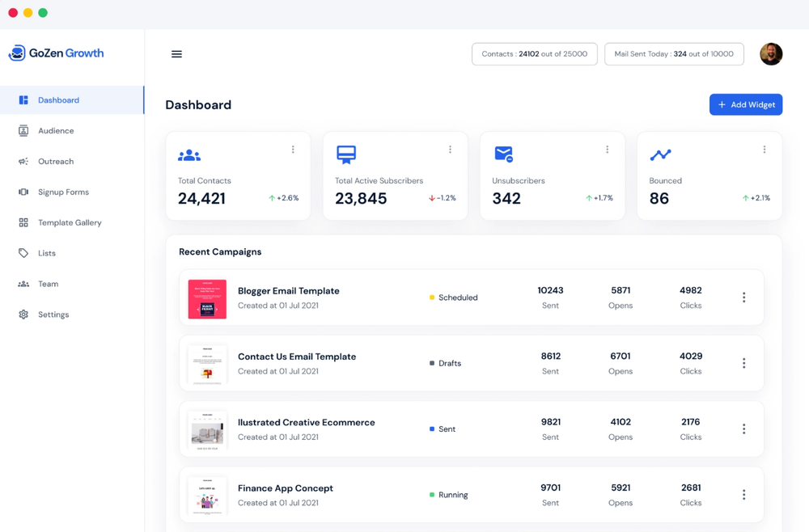Click the hamburger menu icon
The image size is (809, 532).
pyautogui.click(x=176, y=54)
